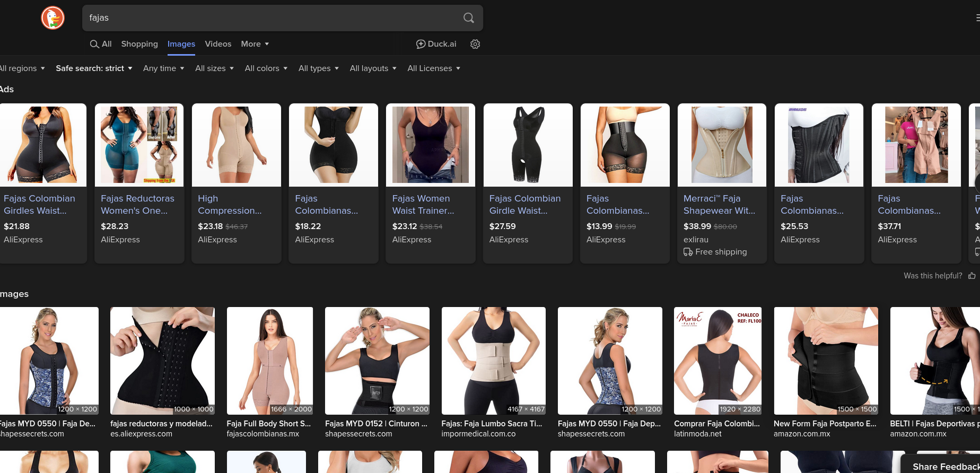Open Faja Full Body Short image result
The height and width of the screenshot is (473, 980).
tap(270, 361)
